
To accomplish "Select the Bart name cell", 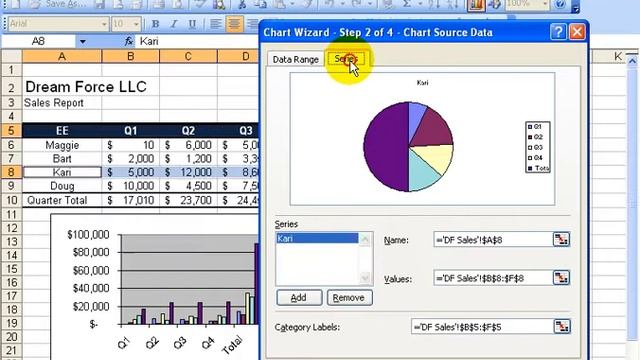I will point(62,158).
